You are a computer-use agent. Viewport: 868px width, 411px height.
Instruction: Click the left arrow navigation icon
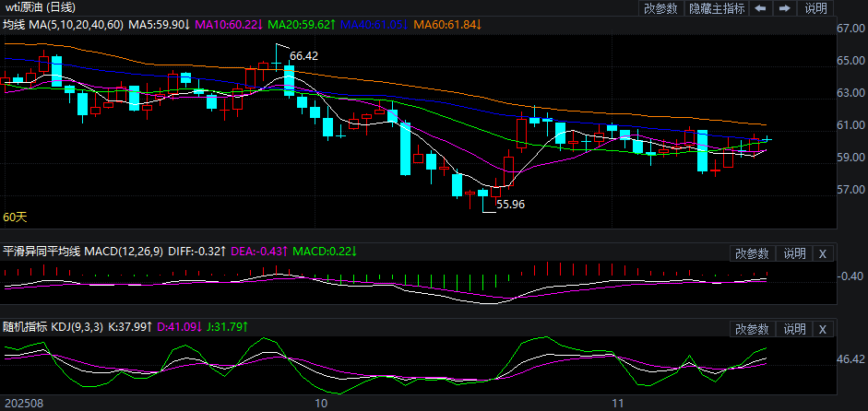click(x=760, y=8)
